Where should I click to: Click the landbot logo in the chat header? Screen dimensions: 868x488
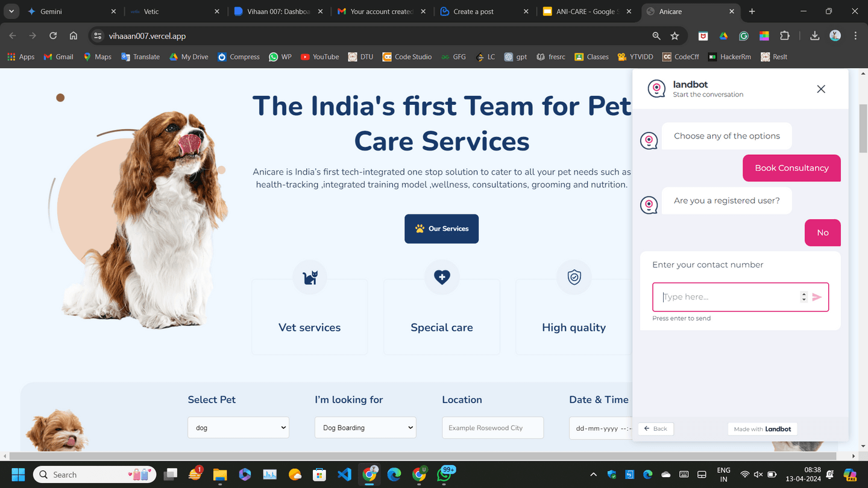[656, 89]
